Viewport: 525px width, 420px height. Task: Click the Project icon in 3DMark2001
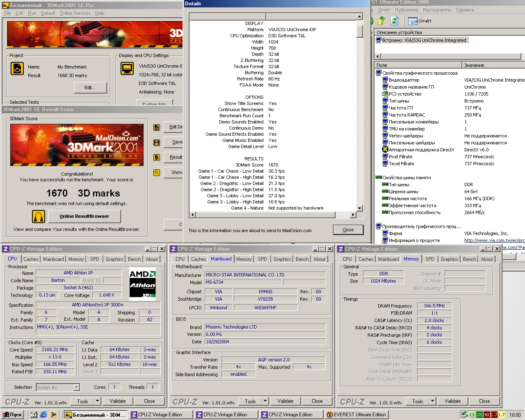click(17, 68)
